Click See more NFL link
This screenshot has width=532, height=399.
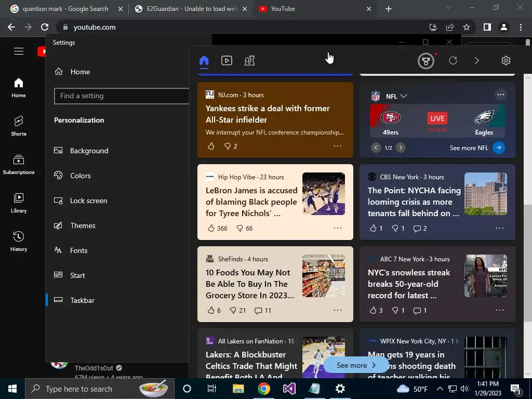pos(477,148)
